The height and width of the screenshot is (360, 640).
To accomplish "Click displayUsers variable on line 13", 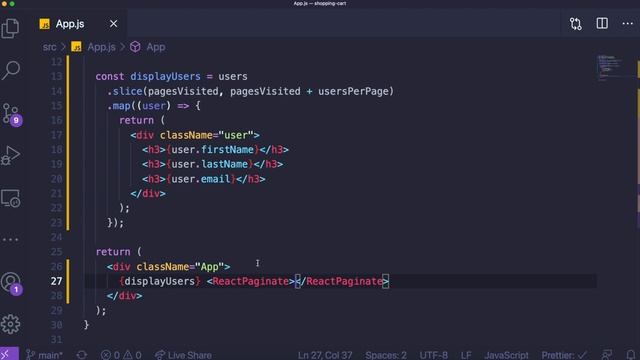I will pos(165,76).
